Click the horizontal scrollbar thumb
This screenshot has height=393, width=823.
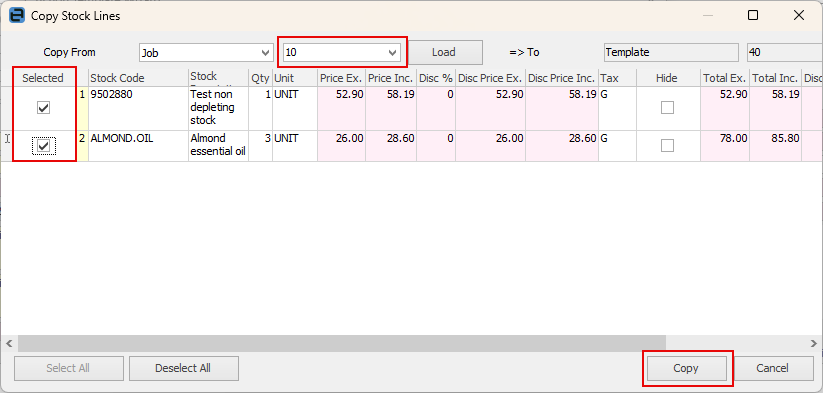342,343
